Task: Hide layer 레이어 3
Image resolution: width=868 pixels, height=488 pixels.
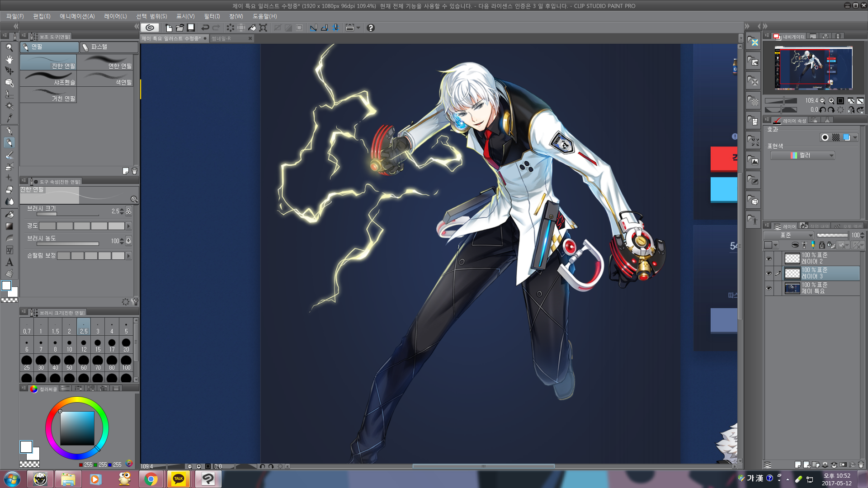Action: (769, 273)
